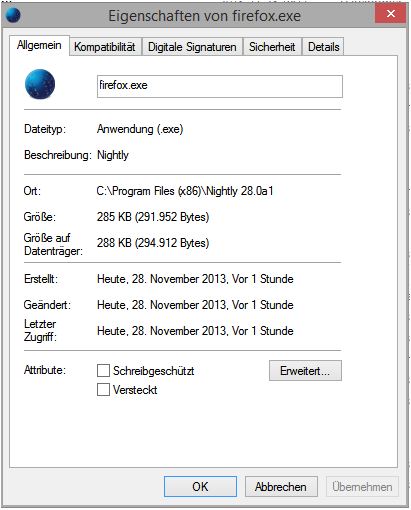Click the Erstellt date value
Screen dimensions: 411x510
[x=195, y=279]
